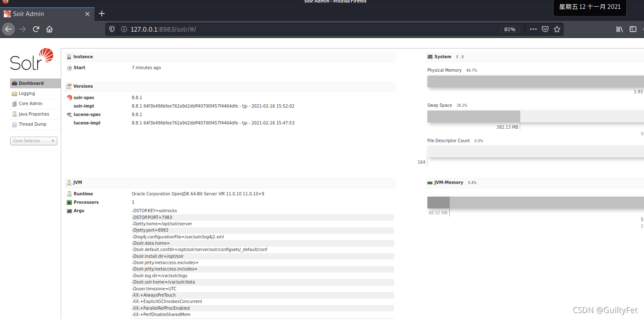The height and width of the screenshot is (319, 644).
Task: Click the Dashboard gauge icon
Action: pos(15,84)
